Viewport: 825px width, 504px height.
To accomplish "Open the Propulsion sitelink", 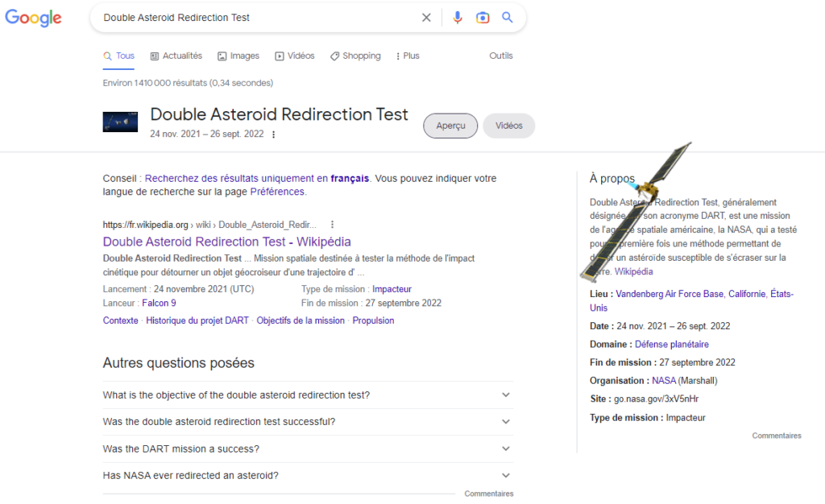I will coord(373,320).
